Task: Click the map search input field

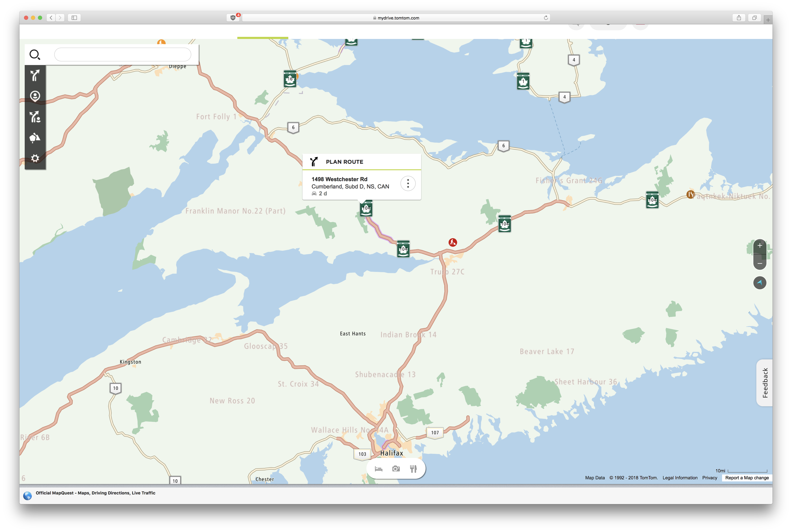Action: click(x=122, y=54)
